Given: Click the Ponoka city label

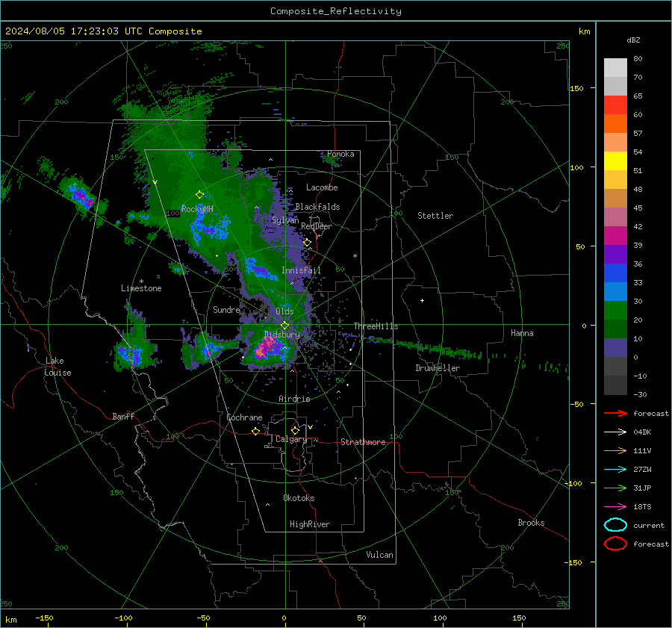Looking at the screenshot, I should click(340, 154).
